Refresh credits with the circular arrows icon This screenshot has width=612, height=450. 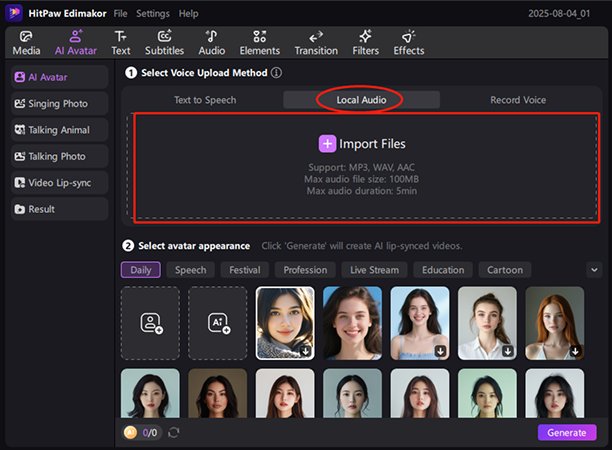[174, 432]
